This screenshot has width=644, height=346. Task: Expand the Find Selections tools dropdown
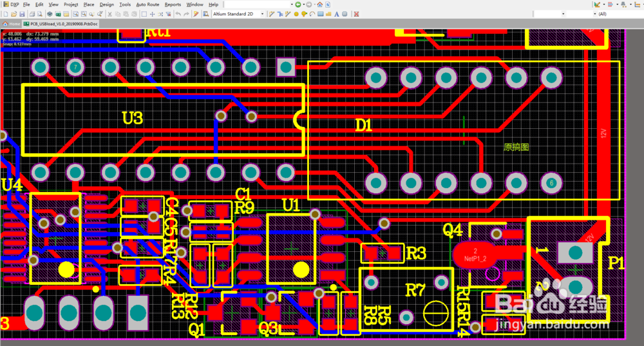click(630, 5)
